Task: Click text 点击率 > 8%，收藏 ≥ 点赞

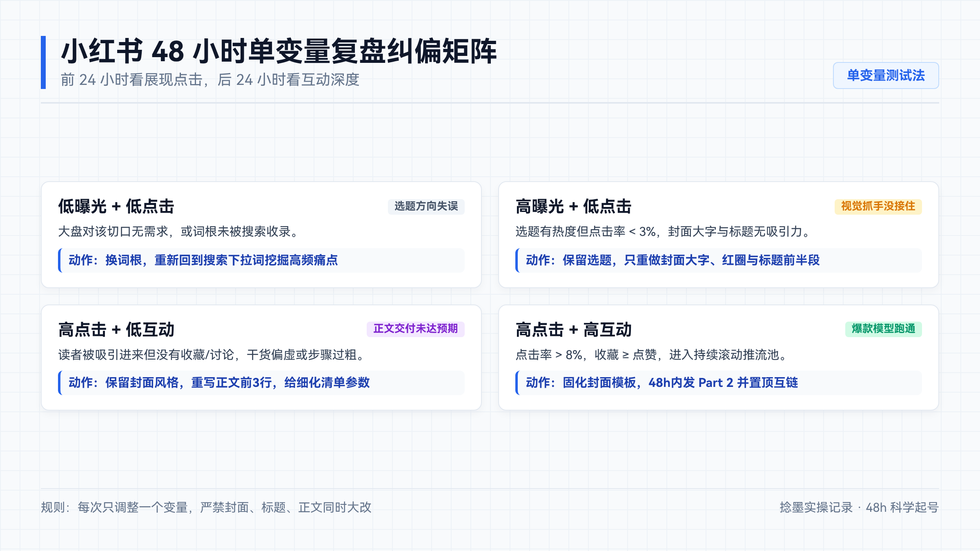Action: tap(586, 355)
